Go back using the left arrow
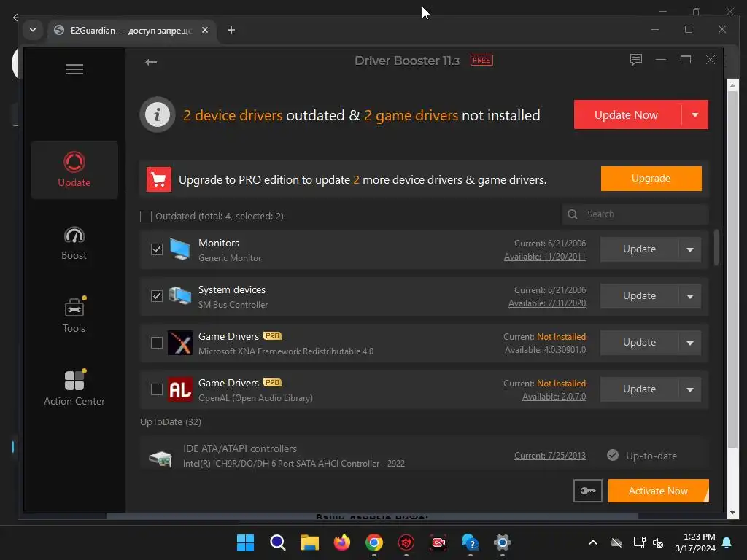Screen dimensions: 747x560 coord(151,62)
